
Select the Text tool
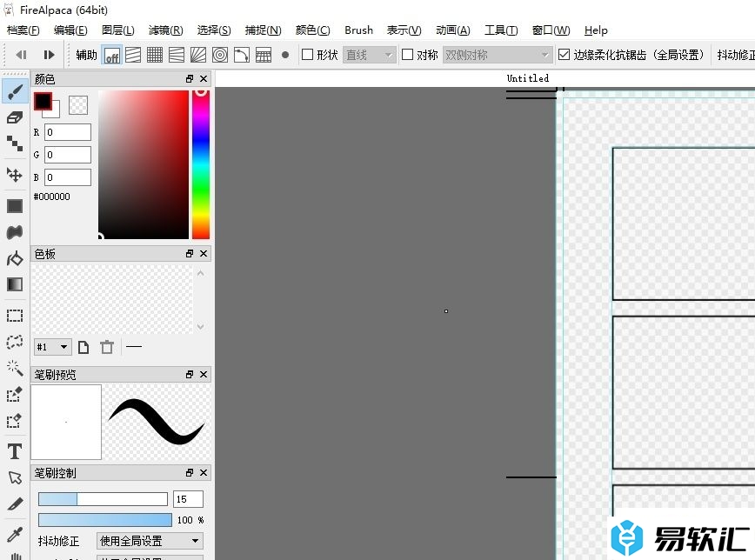tap(15, 451)
